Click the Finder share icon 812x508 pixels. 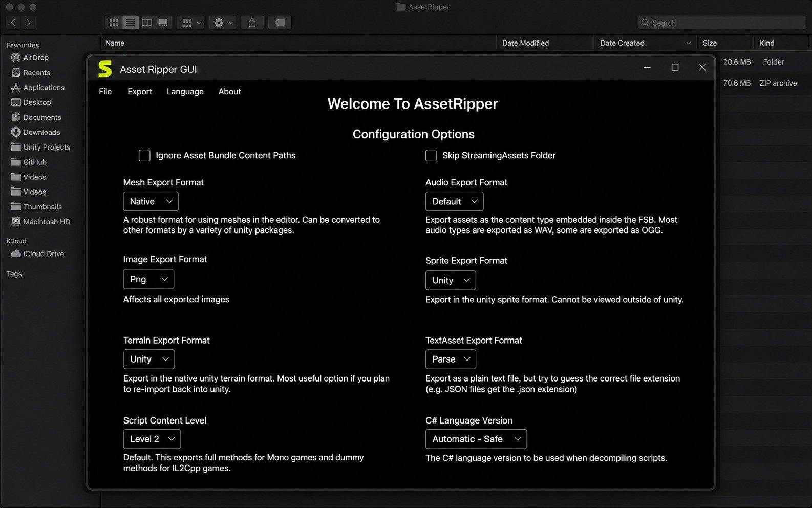click(x=252, y=23)
